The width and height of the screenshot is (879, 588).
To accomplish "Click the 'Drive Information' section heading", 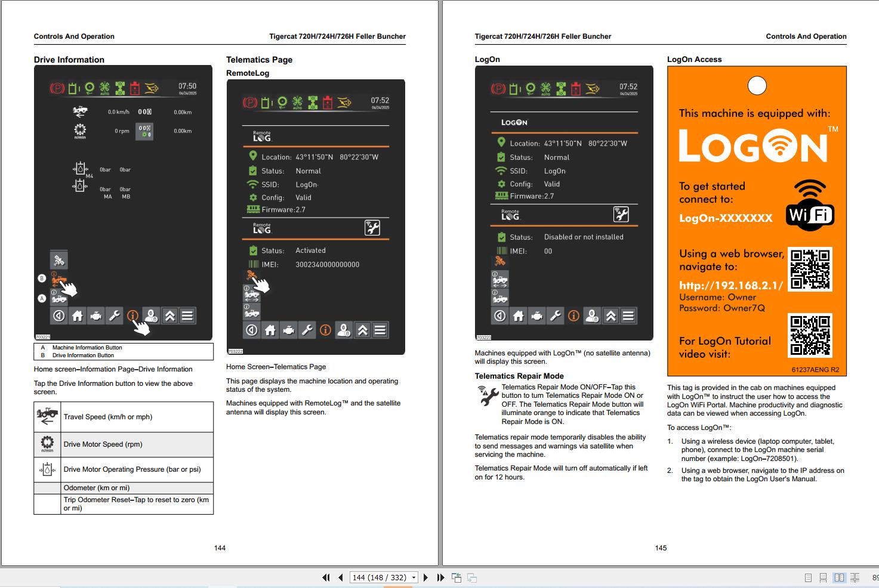I will tap(69, 60).
